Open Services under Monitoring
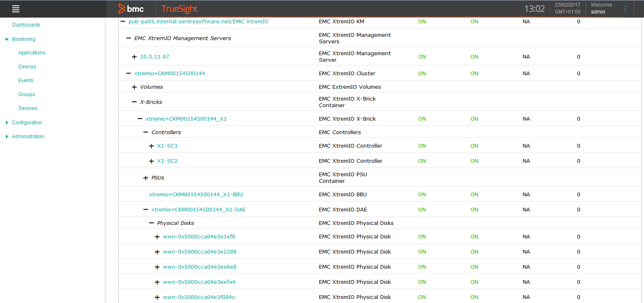Viewport: 644px width, 303px height. pos(28,108)
